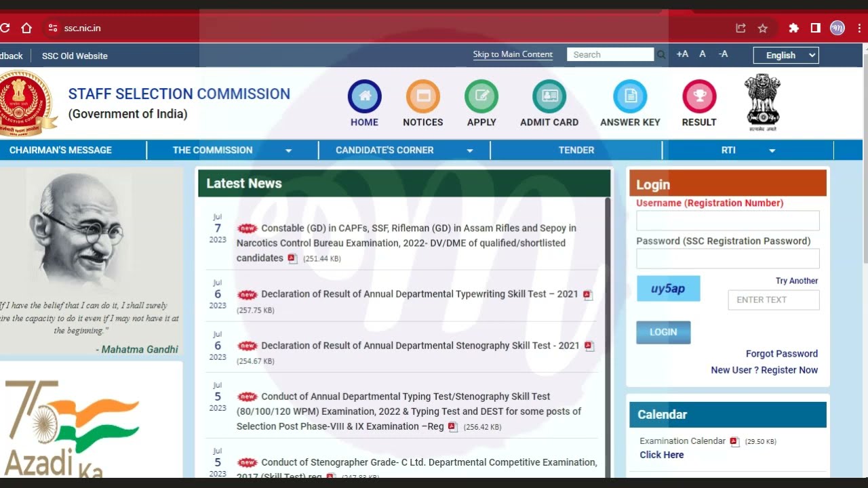The width and height of the screenshot is (868, 488).
Task: Click the Government of India emblem
Action: tap(763, 102)
